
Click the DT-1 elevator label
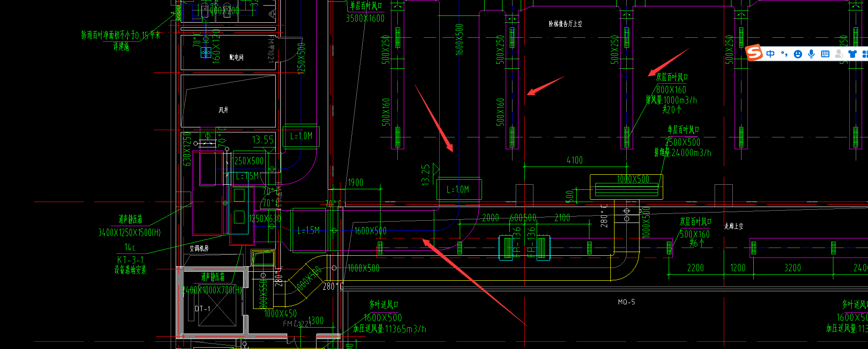[203, 309]
